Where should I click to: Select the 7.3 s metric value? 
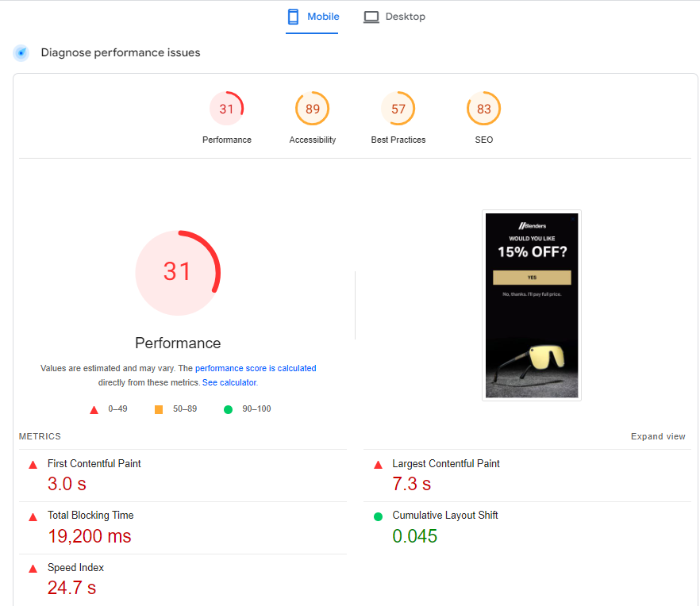(x=412, y=484)
